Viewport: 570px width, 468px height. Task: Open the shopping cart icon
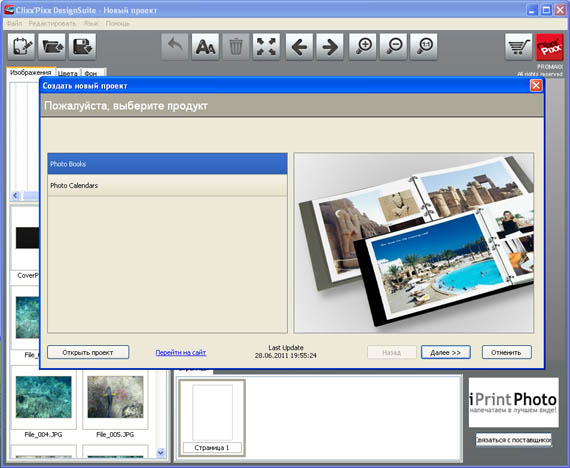pos(519,47)
